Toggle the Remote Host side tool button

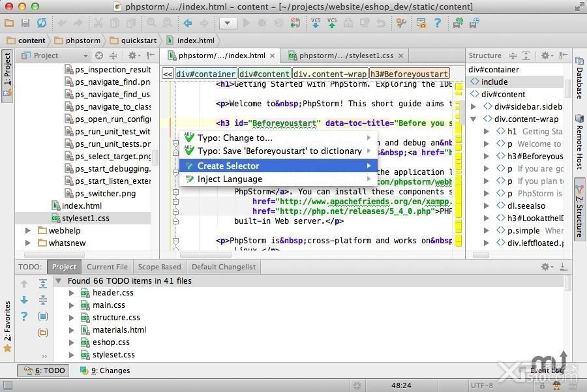coord(579,142)
